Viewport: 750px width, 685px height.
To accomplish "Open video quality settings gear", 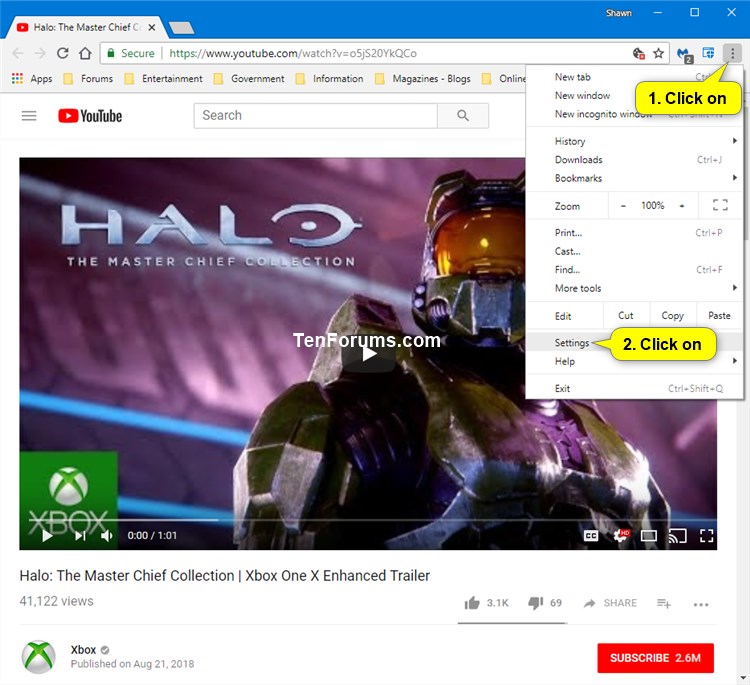I will (621, 536).
